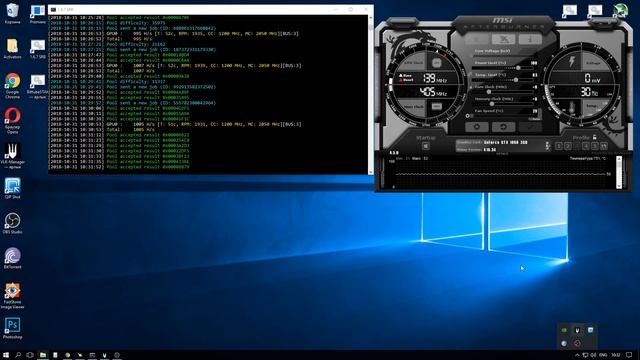Viewport: 640px width, 360px height.
Task: Click MEM icon in left gauge
Action: [436, 107]
